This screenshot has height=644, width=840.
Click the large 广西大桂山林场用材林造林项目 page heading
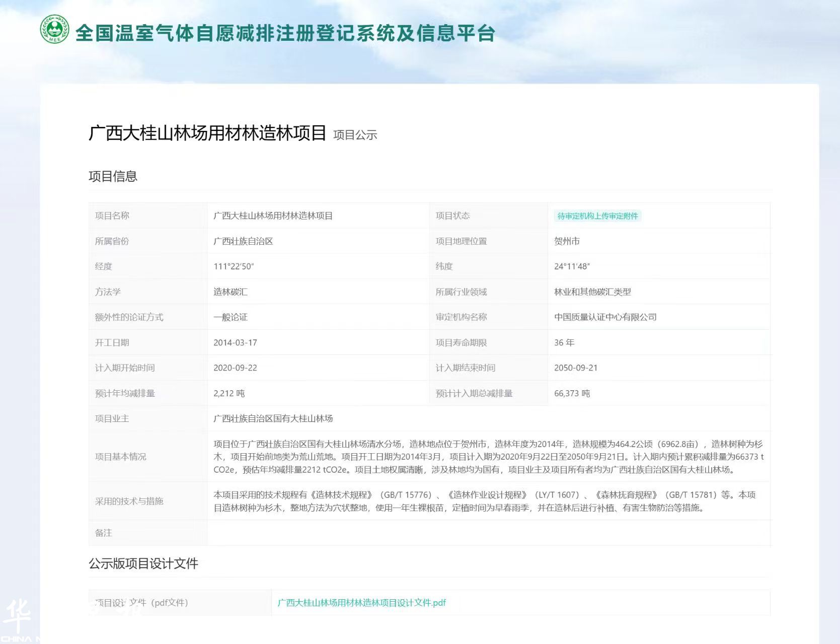point(207,133)
